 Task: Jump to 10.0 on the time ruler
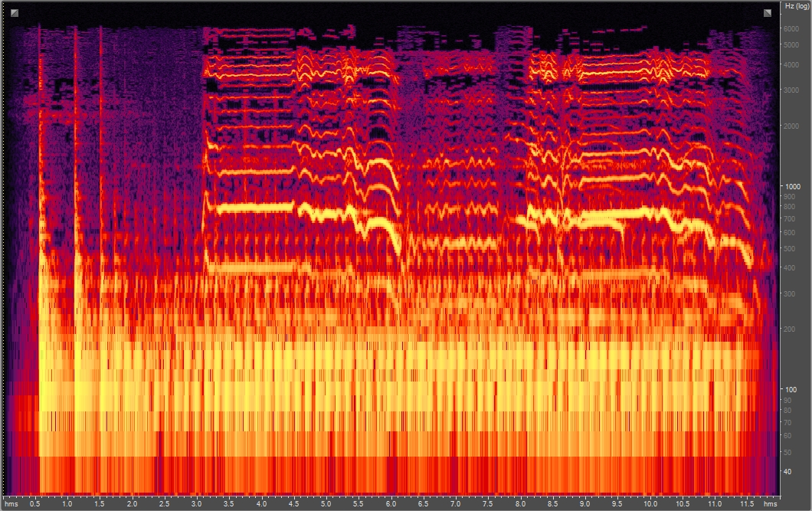pyautogui.click(x=650, y=504)
